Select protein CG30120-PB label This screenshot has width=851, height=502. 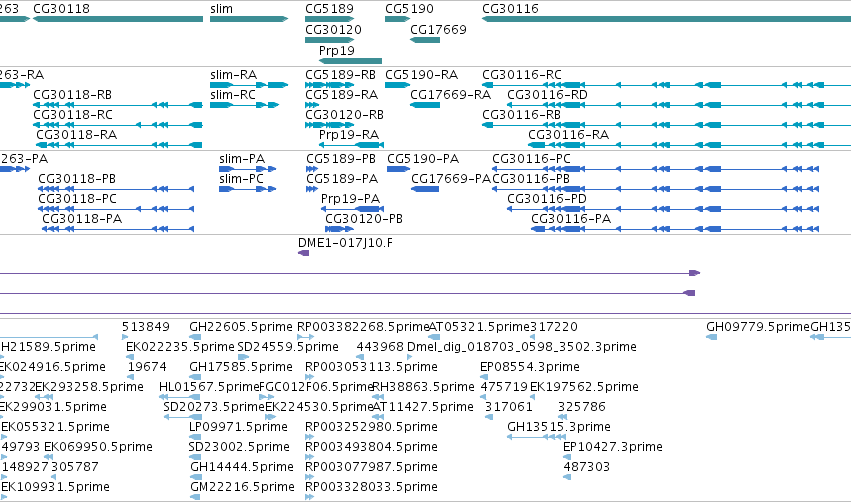[x=364, y=219]
